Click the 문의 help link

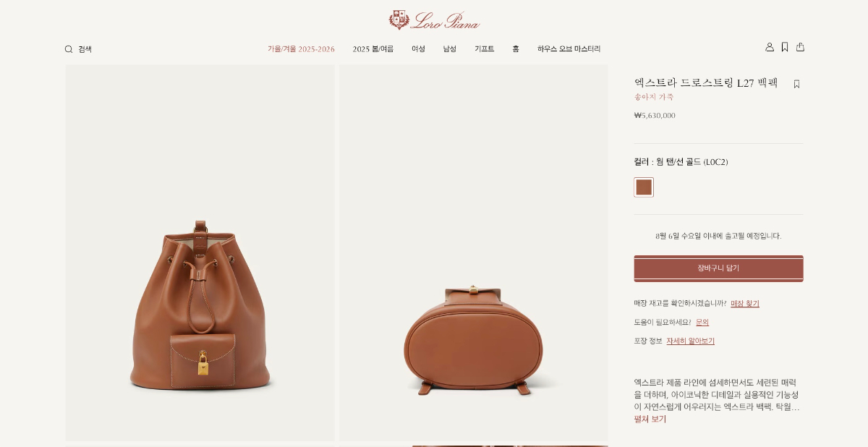[702, 323]
